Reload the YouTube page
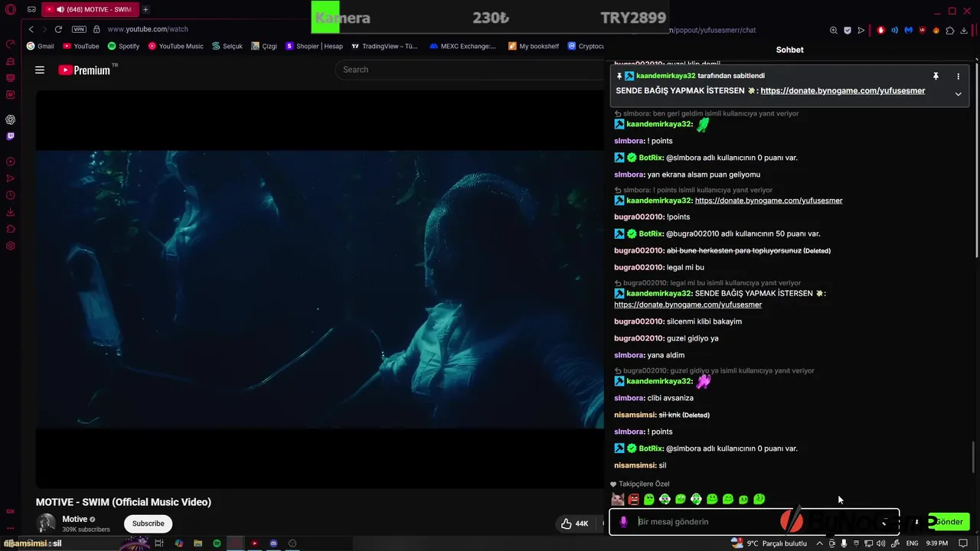This screenshot has height=551, width=980. [58, 29]
